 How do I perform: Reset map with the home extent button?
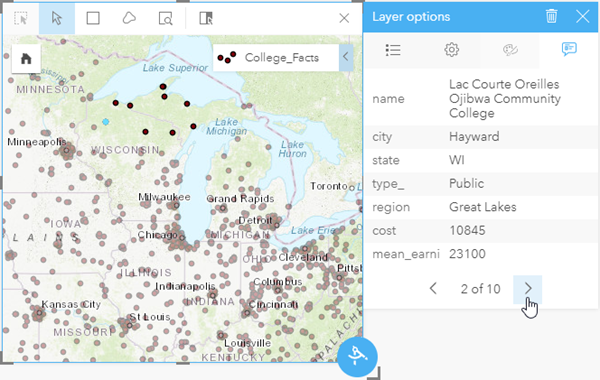point(26,59)
